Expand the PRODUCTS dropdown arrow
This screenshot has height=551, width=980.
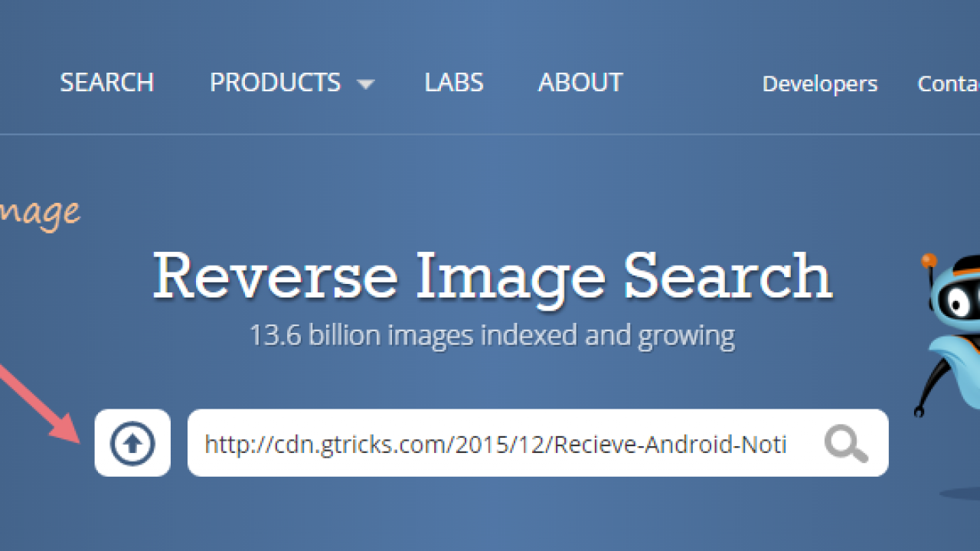(366, 84)
